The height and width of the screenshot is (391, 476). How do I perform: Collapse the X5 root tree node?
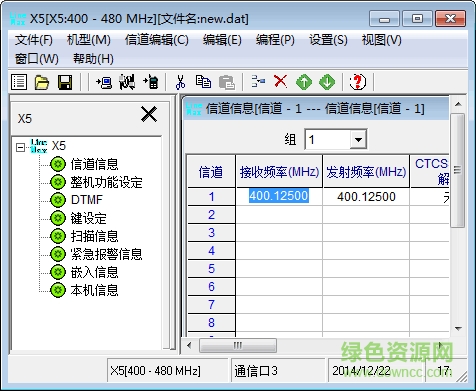click(20, 147)
